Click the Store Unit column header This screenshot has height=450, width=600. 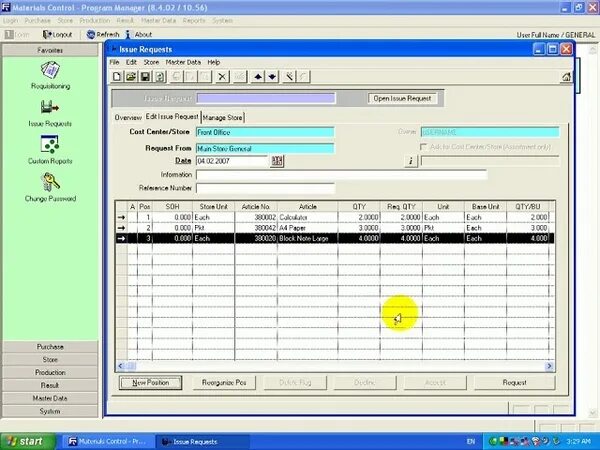(214, 207)
